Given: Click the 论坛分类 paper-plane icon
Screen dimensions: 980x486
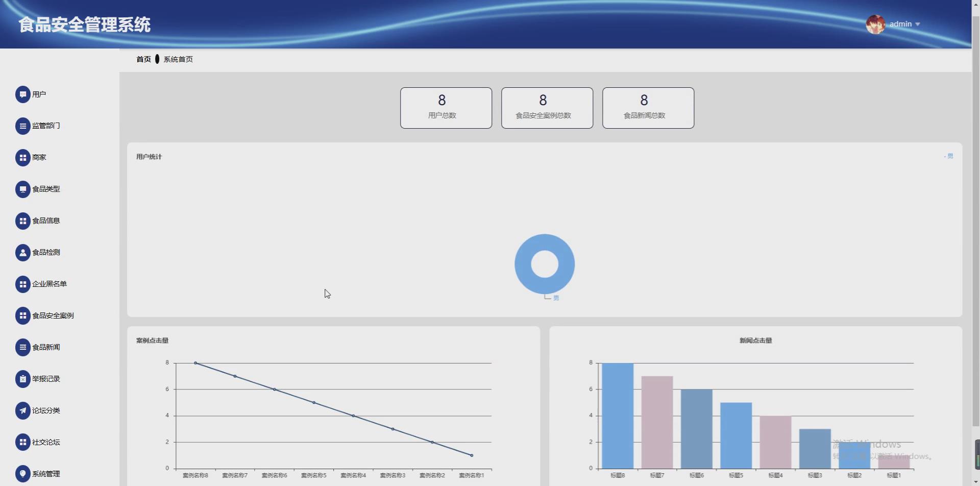Looking at the screenshot, I should 22,411.
